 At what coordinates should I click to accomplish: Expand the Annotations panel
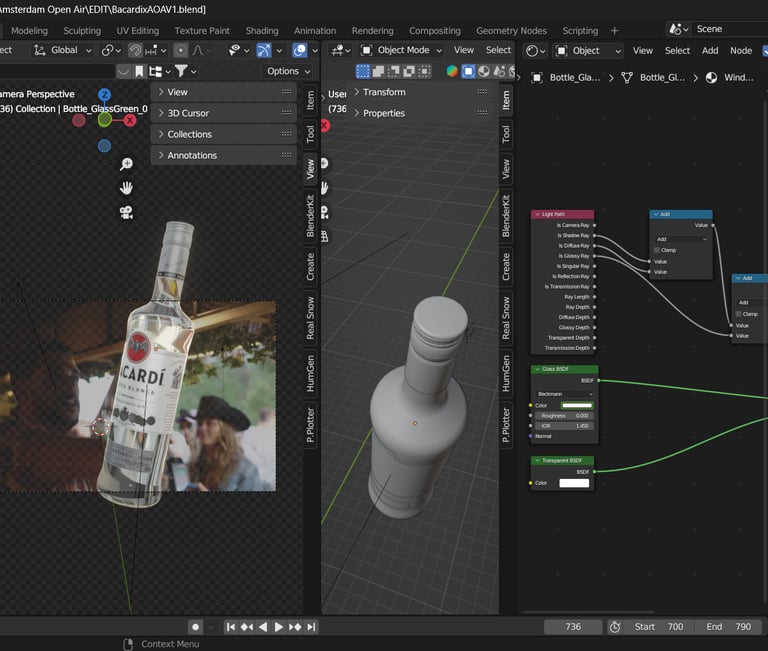[x=224, y=155]
